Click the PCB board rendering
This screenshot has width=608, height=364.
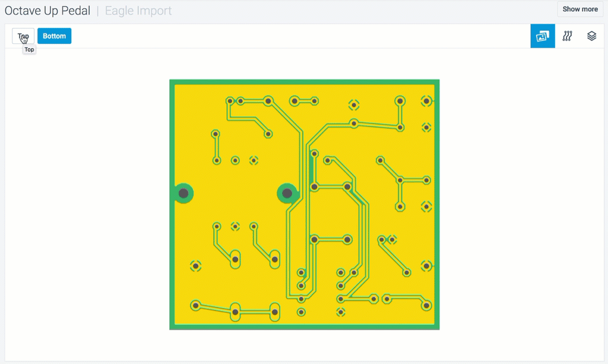(x=305, y=205)
